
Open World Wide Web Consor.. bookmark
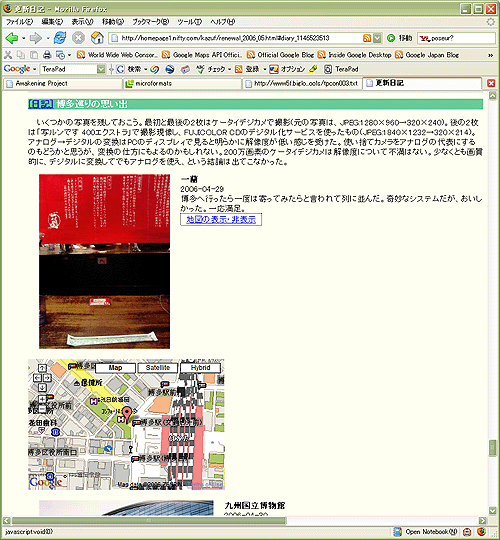click(x=117, y=55)
